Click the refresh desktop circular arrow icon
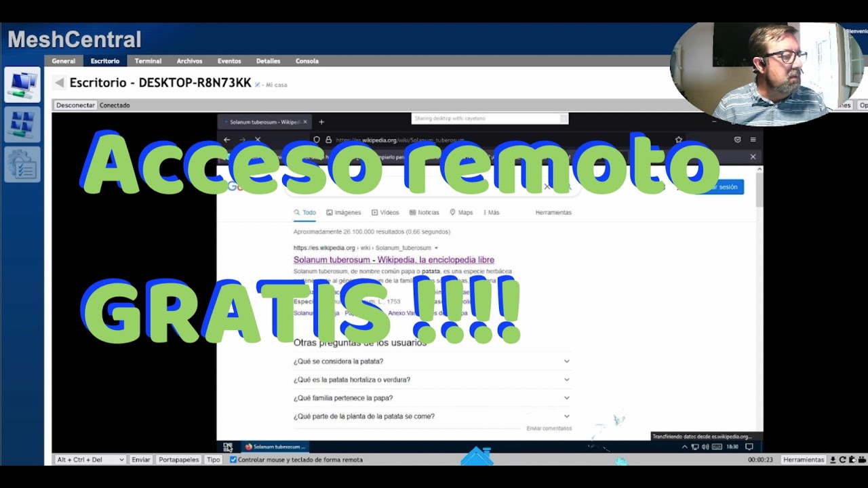Screen dimensions: 868x488 point(842,460)
